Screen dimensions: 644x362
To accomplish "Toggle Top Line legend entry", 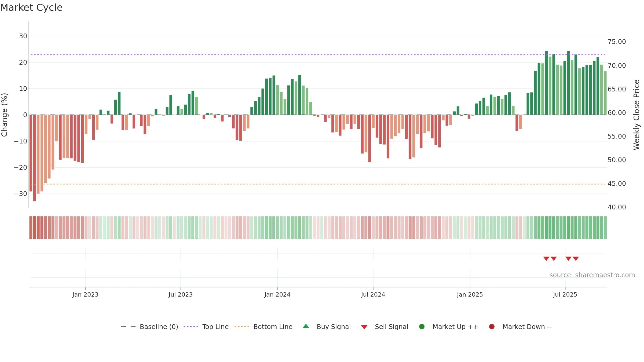I will click(206, 327).
